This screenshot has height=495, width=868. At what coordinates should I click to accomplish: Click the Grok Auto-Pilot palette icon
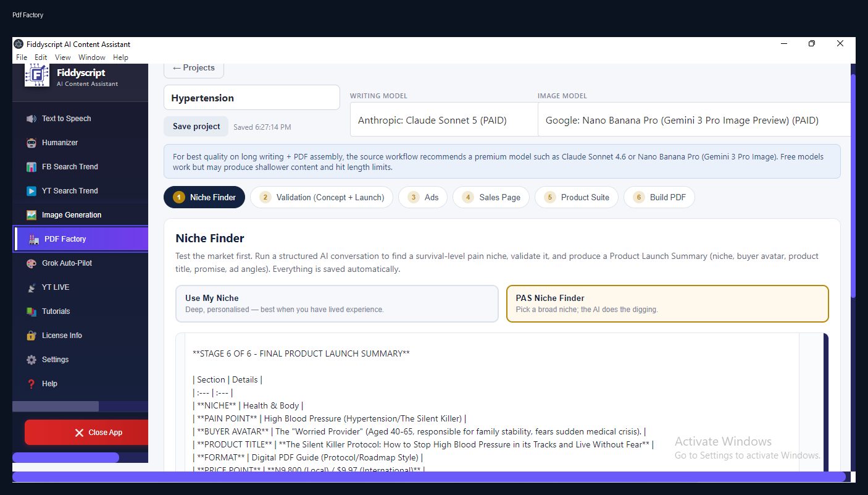[x=31, y=263]
